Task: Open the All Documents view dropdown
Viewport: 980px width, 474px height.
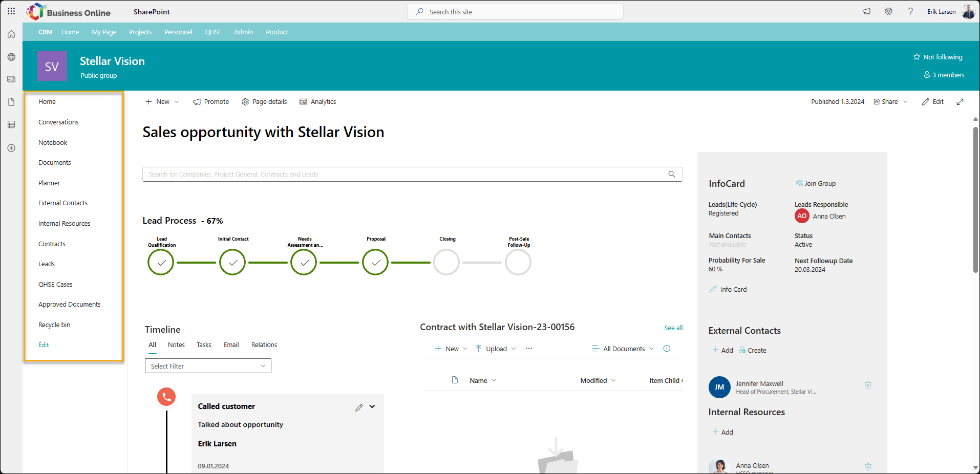Action: 623,349
